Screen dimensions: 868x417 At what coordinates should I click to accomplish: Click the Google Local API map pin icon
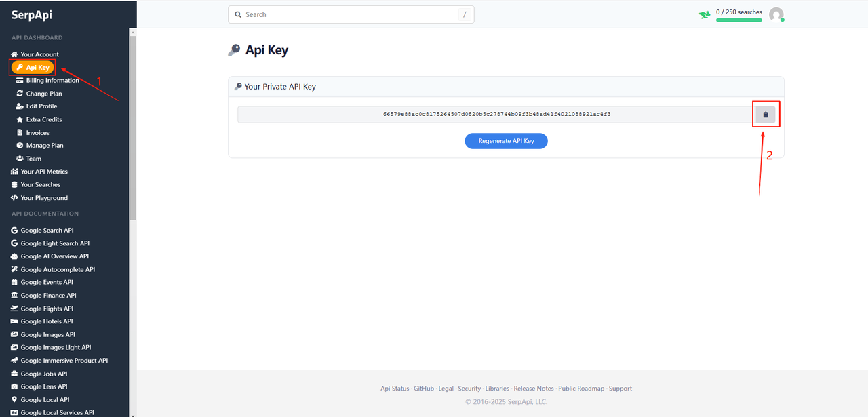point(14,400)
